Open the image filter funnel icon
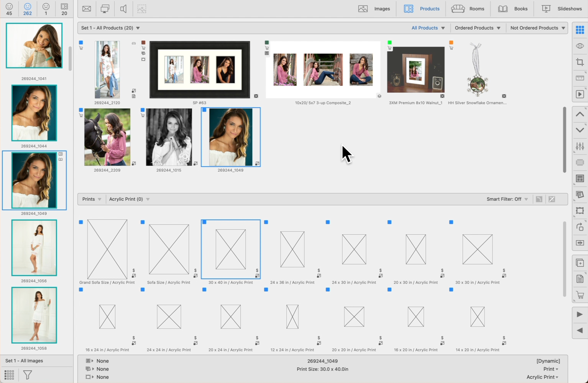This screenshot has width=588, height=383. pyautogui.click(x=28, y=375)
